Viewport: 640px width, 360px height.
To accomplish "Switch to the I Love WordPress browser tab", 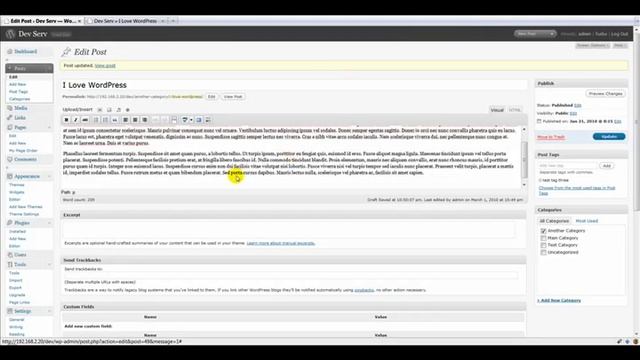I will click(126, 21).
